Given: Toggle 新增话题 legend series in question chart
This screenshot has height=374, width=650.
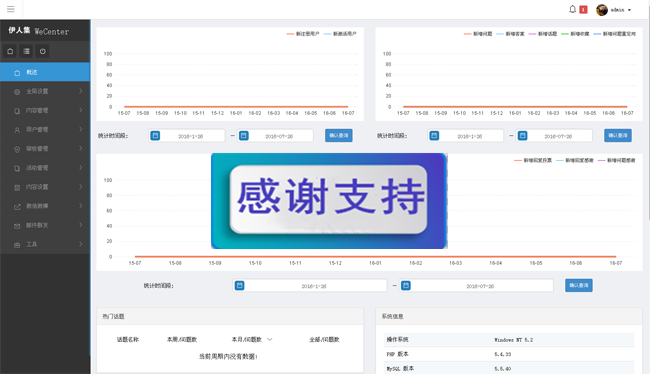Looking at the screenshot, I should (543, 34).
